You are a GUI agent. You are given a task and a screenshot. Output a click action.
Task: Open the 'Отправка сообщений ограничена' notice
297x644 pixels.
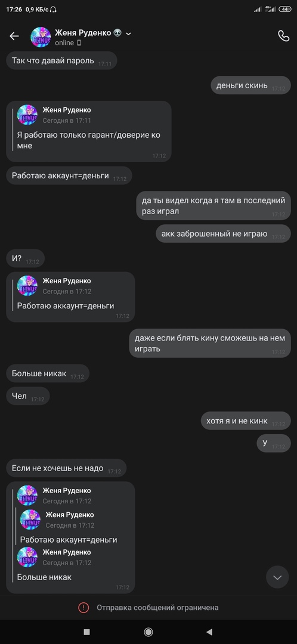[x=157, y=608]
